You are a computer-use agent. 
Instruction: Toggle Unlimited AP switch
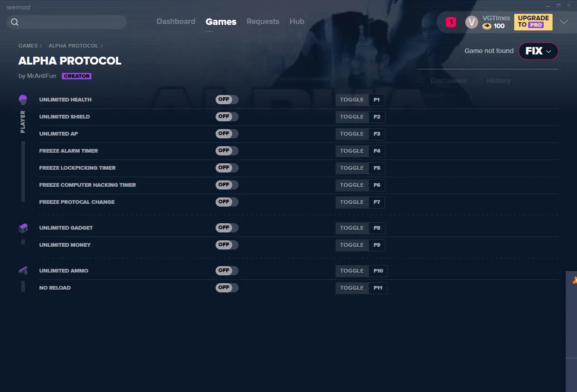tap(227, 134)
